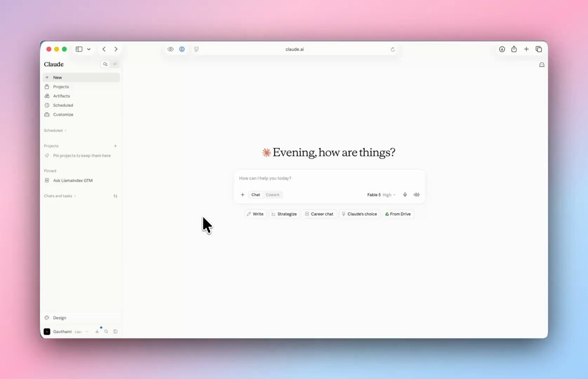Screen dimensions: 588x379
Task: Click the plus attach icon in the composer
Action: click(242, 195)
